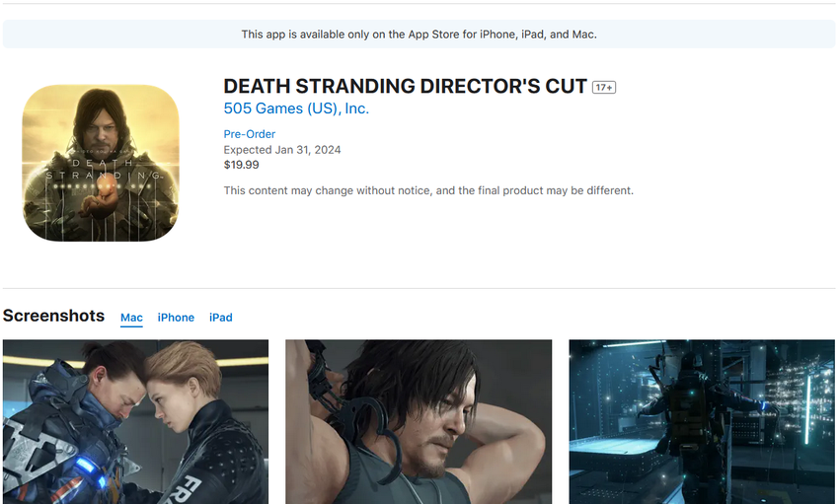The image size is (839, 504).
Task: Click the Death Stranding app icon
Action: pos(101,163)
